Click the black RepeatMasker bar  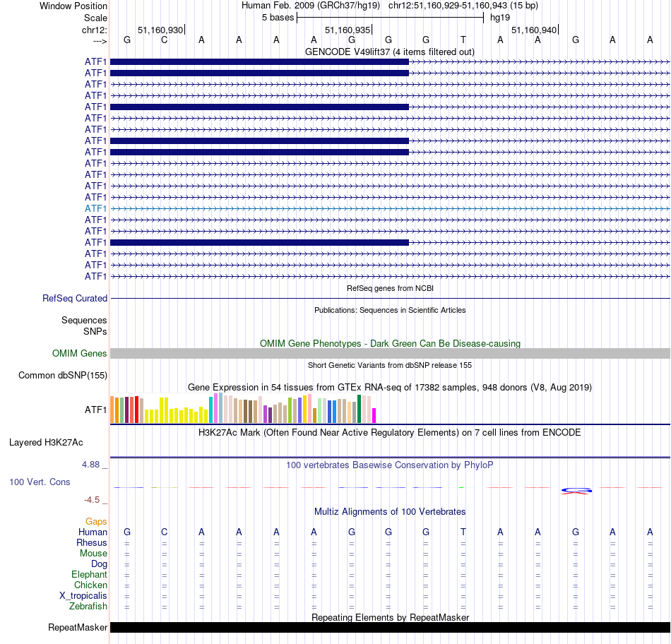pyautogui.click(x=390, y=627)
